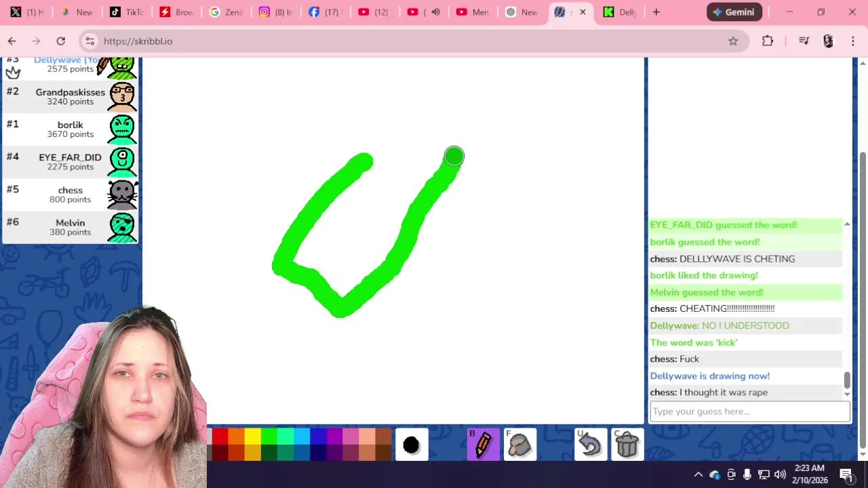Click 'Dellywave is drawing now!' message
The image size is (868, 488).
(x=710, y=375)
